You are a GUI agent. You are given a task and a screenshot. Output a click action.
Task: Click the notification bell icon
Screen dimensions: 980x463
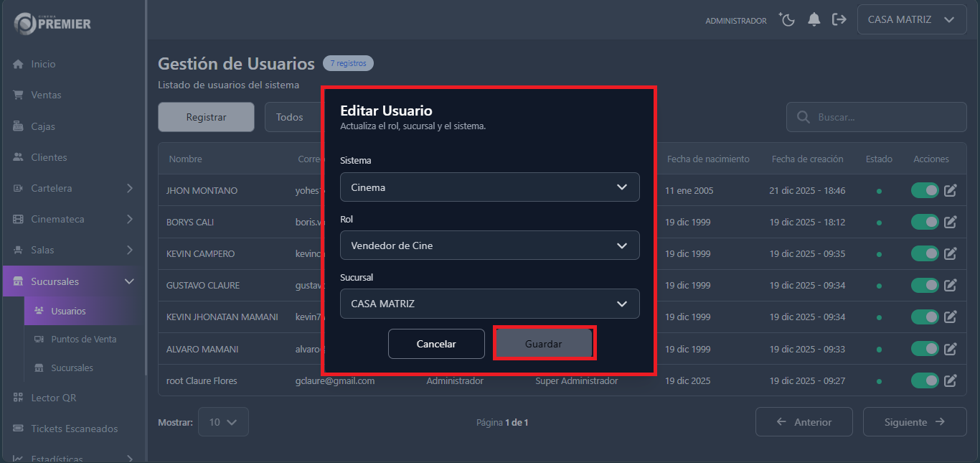(x=814, y=19)
